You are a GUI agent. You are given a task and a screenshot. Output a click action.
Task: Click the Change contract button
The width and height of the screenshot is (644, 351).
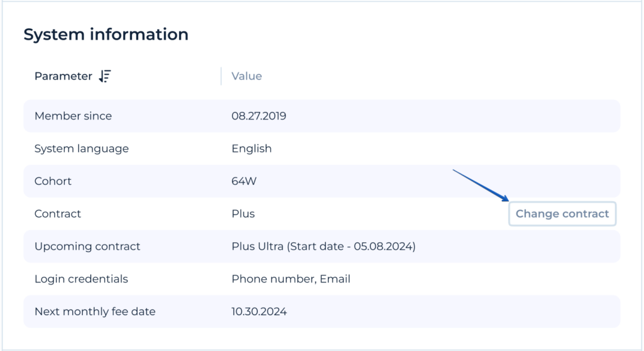562,214
